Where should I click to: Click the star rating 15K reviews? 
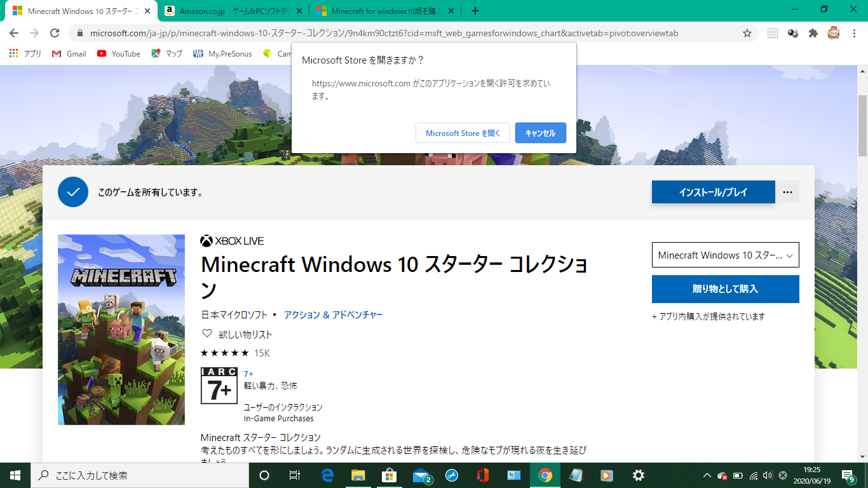click(235, 353)
